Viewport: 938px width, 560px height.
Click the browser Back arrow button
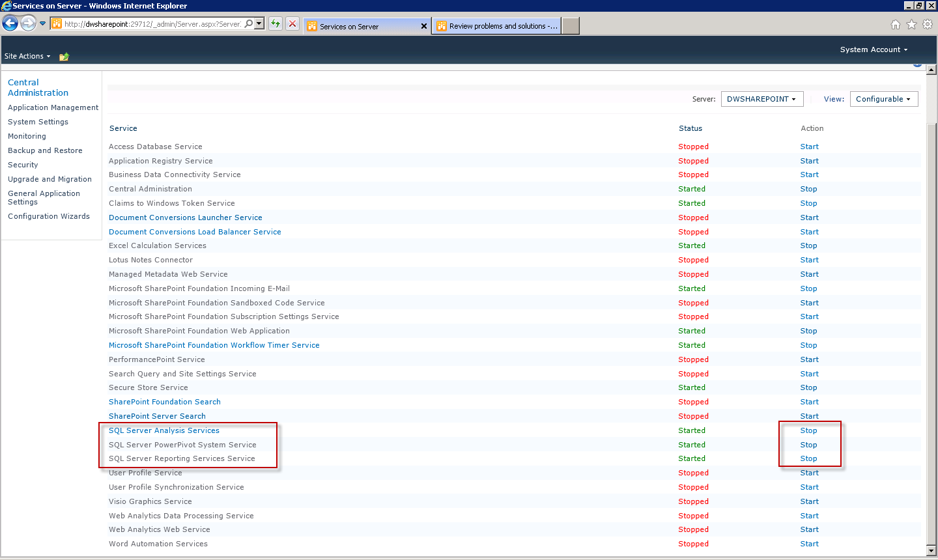(x=10, y=24)
